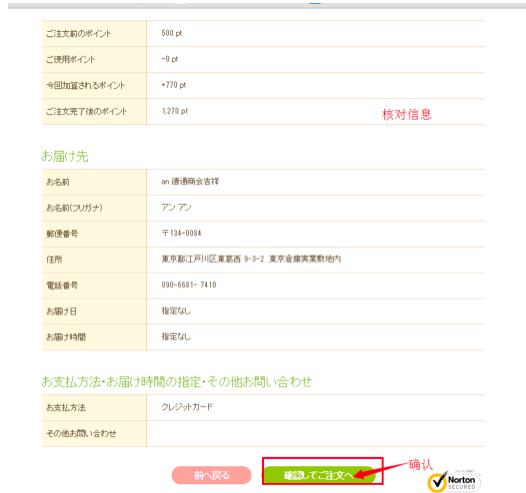Click the 500 pt pre-order points value
Screen dimensions: 526x493
172,33
